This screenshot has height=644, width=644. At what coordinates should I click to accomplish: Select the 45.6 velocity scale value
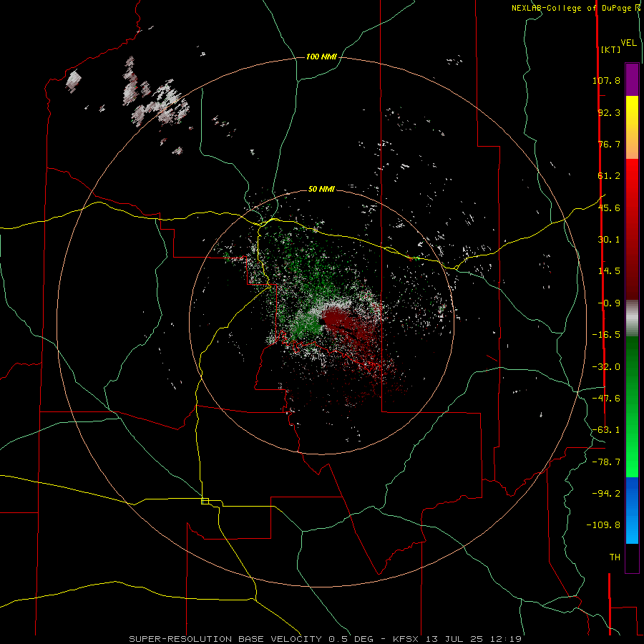pos(609,208)
